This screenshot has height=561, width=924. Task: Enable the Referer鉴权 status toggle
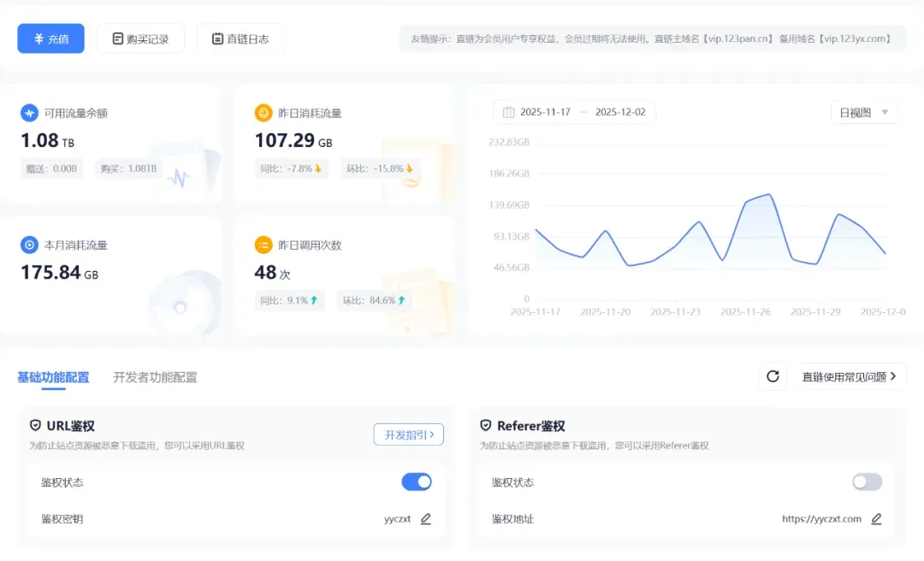point(867,482)
